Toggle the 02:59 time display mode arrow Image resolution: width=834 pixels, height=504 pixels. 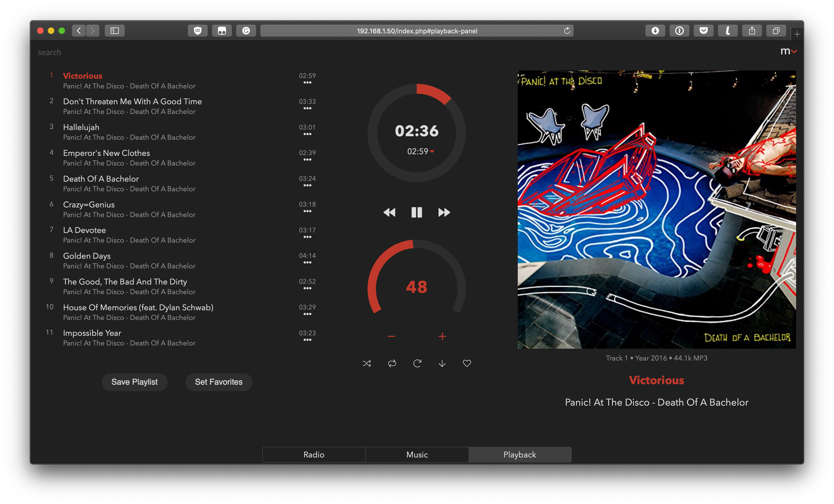(x=432, y=151)
